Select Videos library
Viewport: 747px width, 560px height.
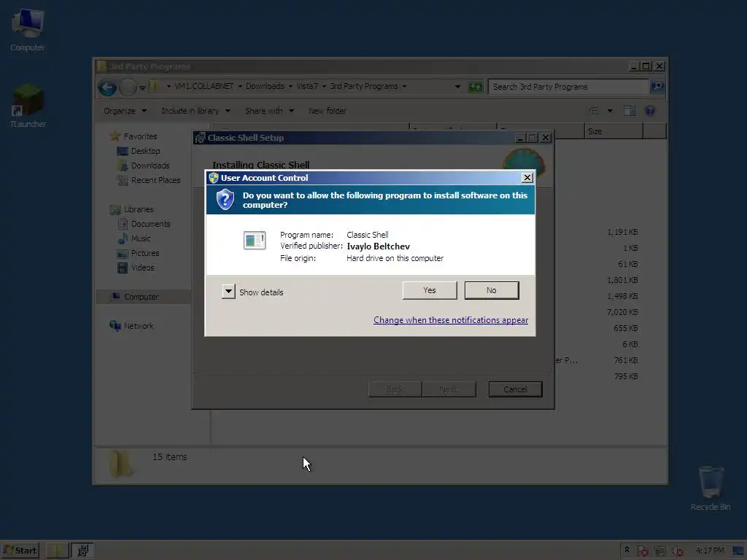coord(136,268)
